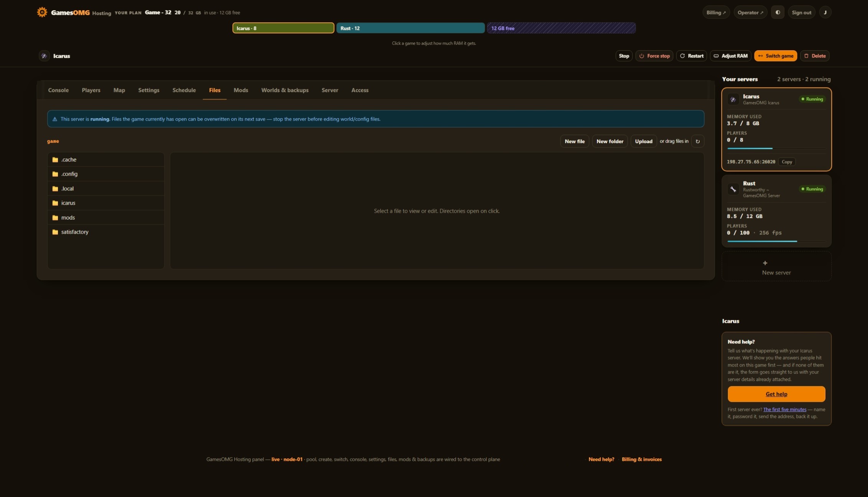The image size is (868, 497).
Task: Click the 12 GB free RAM segment
Action: [561, 28]
